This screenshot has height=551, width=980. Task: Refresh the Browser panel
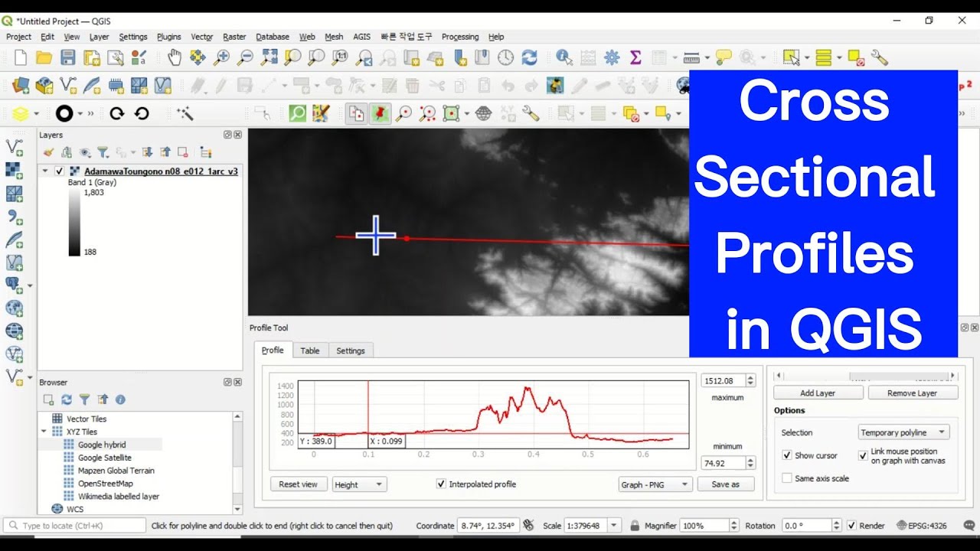pyautogui.click(x=67, y=399)
